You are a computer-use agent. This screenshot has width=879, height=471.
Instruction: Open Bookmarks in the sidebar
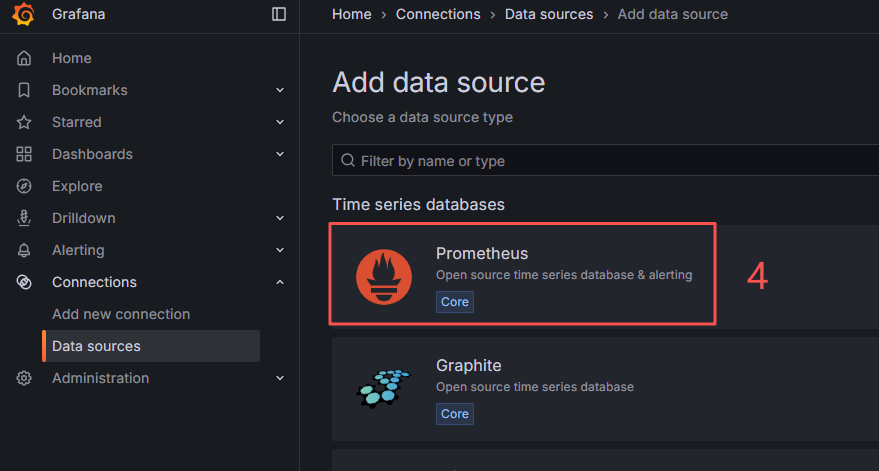90,90
